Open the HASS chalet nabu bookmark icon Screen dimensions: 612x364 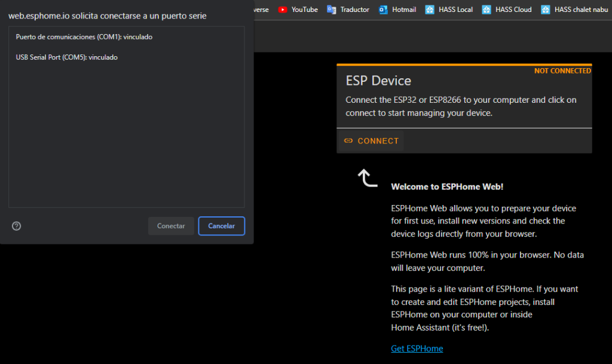point(545,10)
